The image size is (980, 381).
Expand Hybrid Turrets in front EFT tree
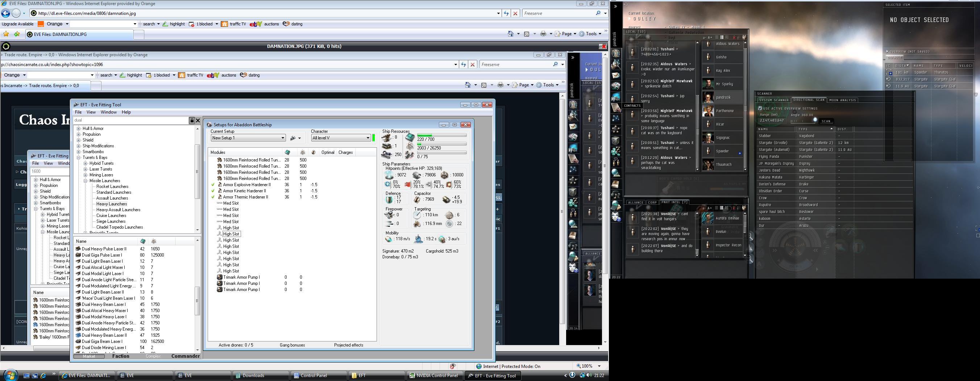[x=86, y=163]
